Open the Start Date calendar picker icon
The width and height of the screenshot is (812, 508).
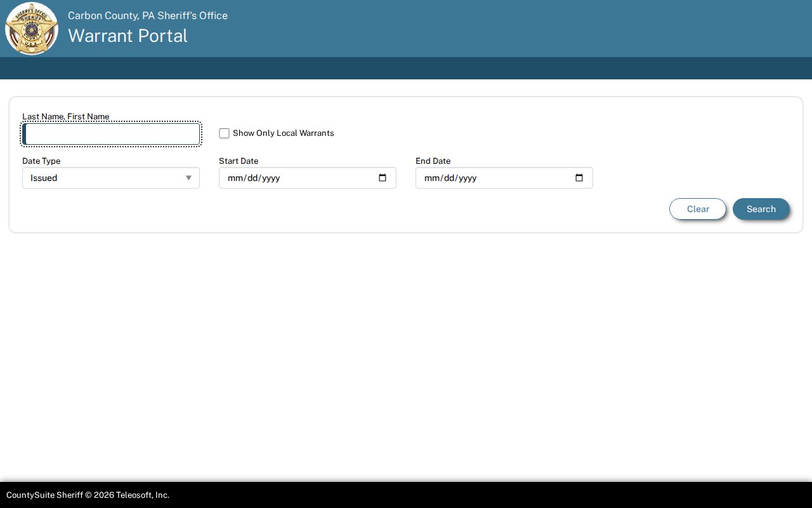383,178
